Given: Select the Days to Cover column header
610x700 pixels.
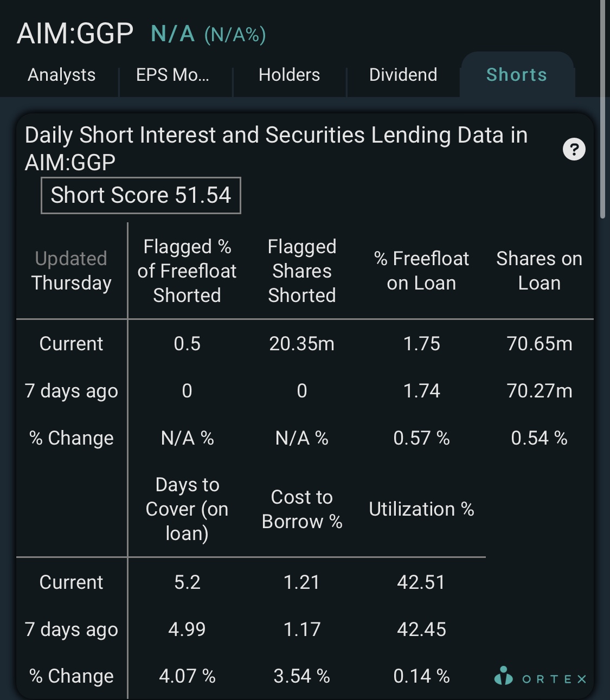Looking at the screenshot, I should (187, 509).
